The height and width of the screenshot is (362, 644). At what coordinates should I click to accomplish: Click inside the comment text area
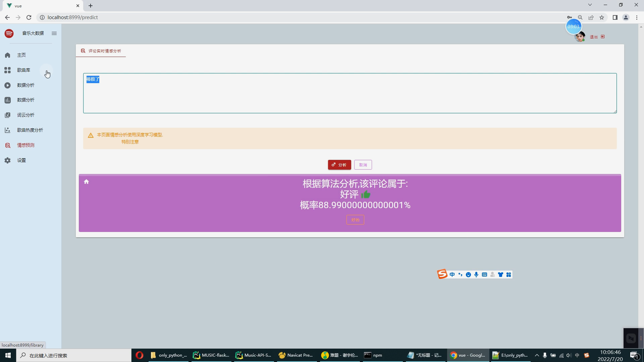(350, 93)
